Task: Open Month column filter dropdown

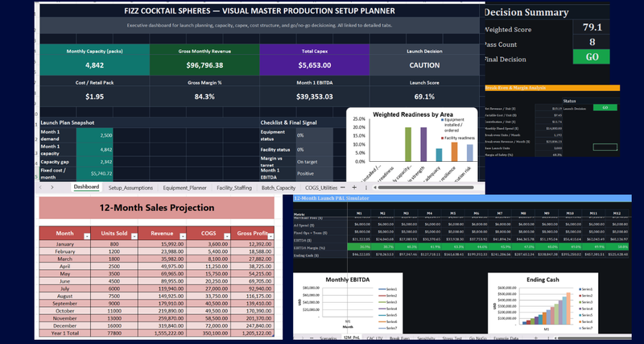Action: pos(86,236)
